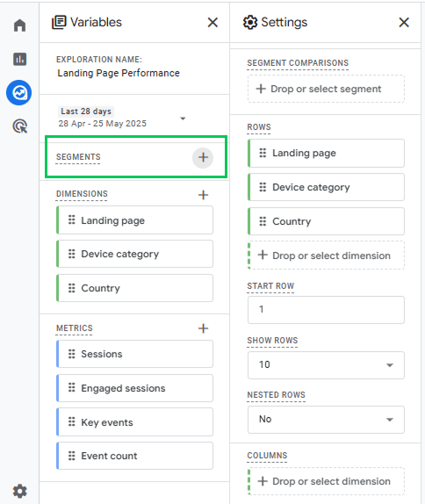Click the Landing Page Performance exploration name
This screenshot has height=504, width=425.
pyautogui.click(x=119, y=73)
